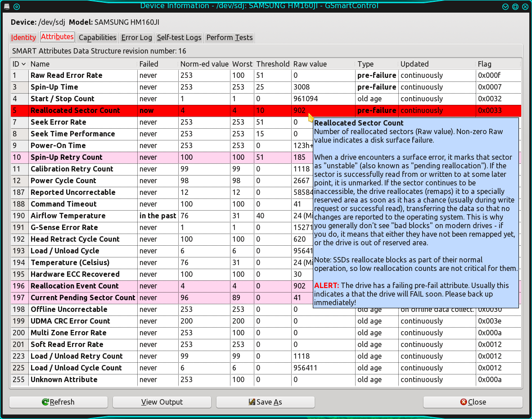Minimize the GSmartControl window

[505, 6]
